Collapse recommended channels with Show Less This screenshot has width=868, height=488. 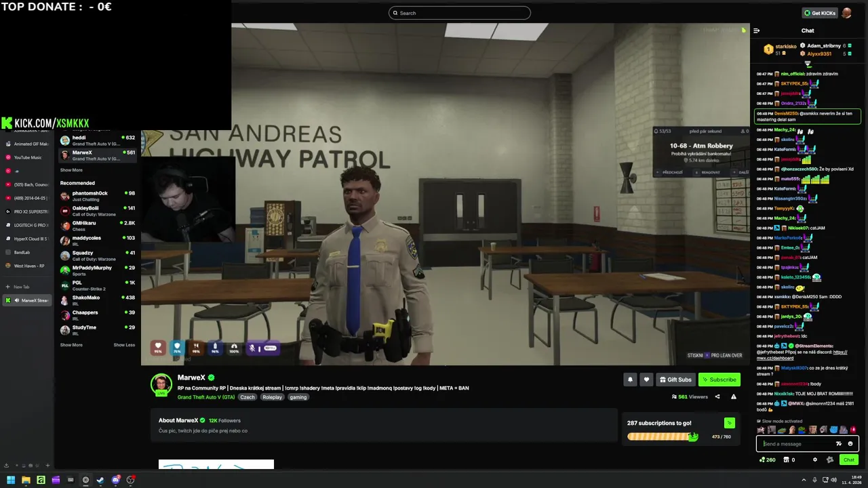tap(124, 345)
